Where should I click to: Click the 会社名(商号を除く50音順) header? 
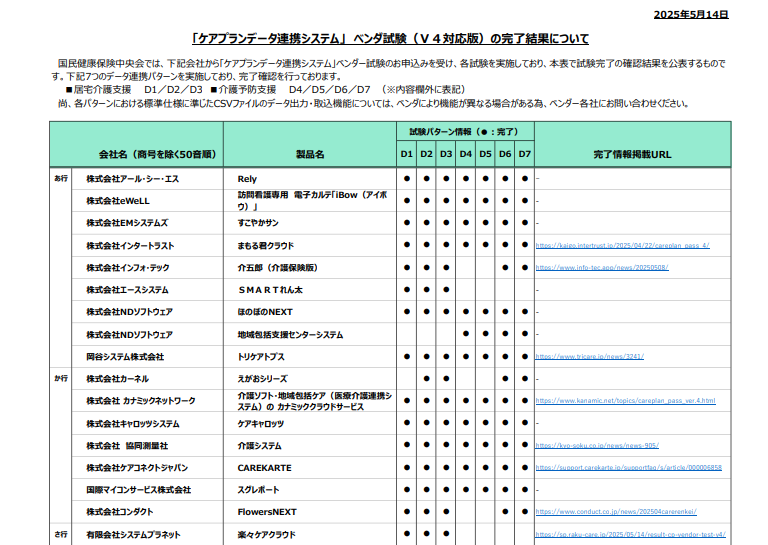click(157, 154)
